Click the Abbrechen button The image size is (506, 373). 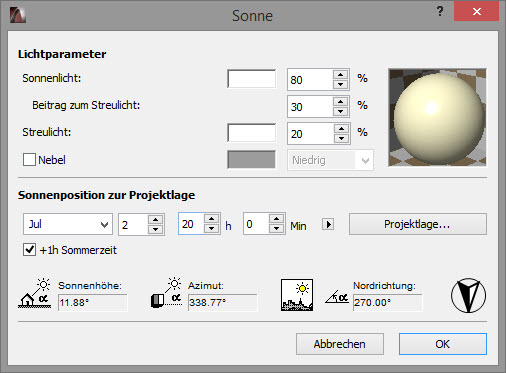(x=340, y=344)
